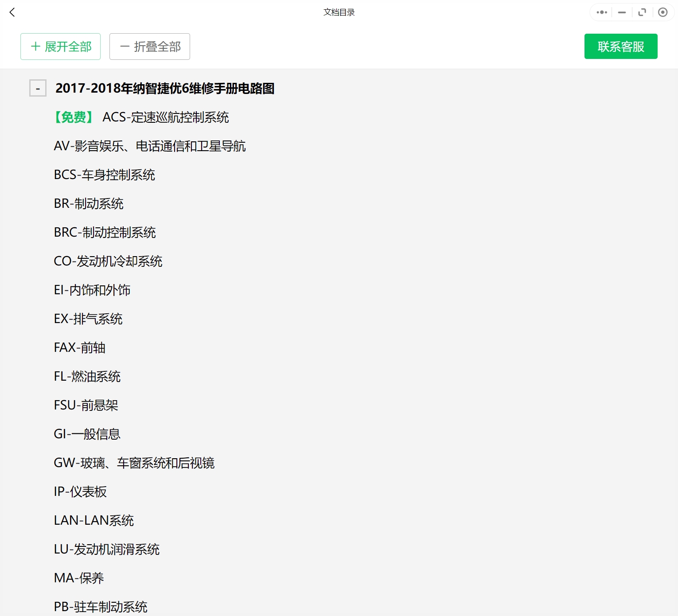Close the mini-program via circle icon

[x=663, y=12]
